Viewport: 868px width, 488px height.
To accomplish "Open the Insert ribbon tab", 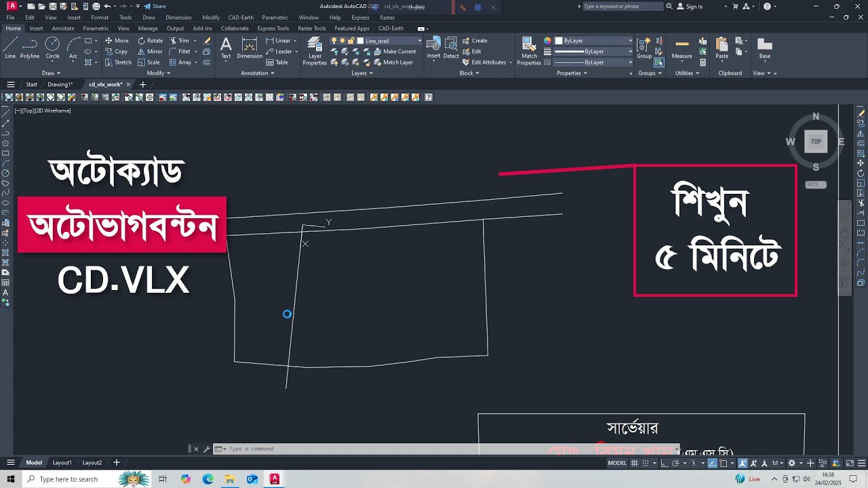I will [x=36, y=28].
